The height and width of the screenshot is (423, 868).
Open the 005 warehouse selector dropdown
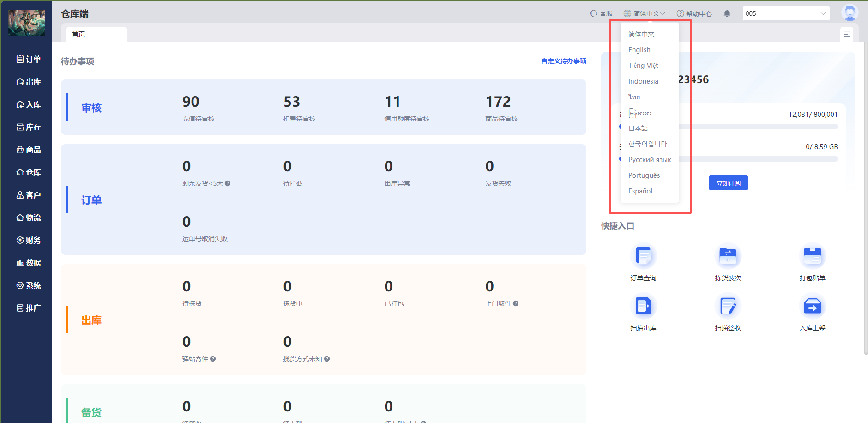(x=785, y=13)
